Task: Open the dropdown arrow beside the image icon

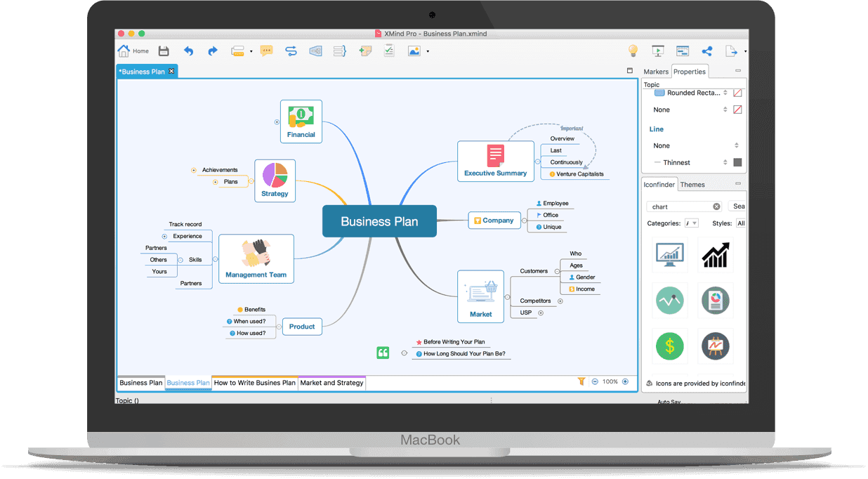Action: click(427, 51)
